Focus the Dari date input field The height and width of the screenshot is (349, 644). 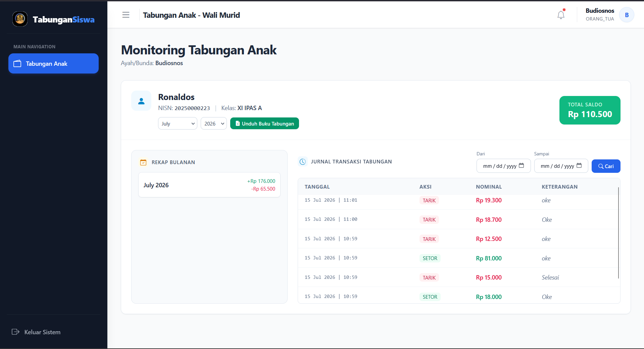503,166
